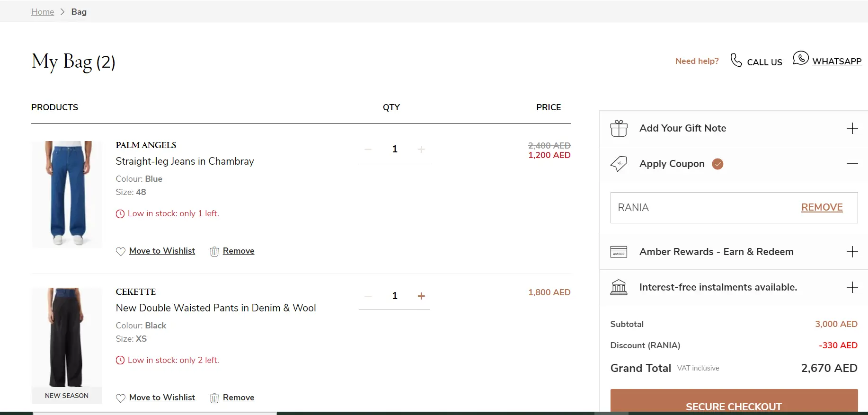The image size is (868, 415).
Task: Expand Amber Rewards Earn & Redeem
Action: click(x=852, y=252)
